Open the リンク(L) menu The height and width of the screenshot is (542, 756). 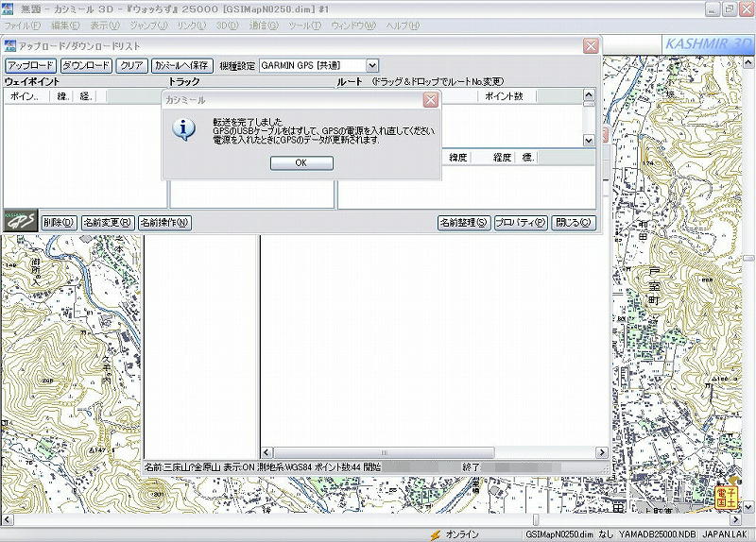(192, 25)
